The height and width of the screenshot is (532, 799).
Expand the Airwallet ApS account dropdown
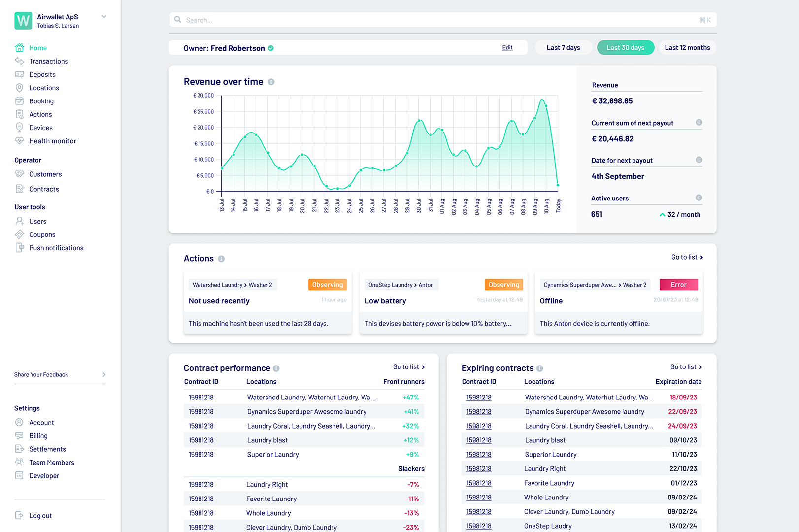[x=104, y=17]
